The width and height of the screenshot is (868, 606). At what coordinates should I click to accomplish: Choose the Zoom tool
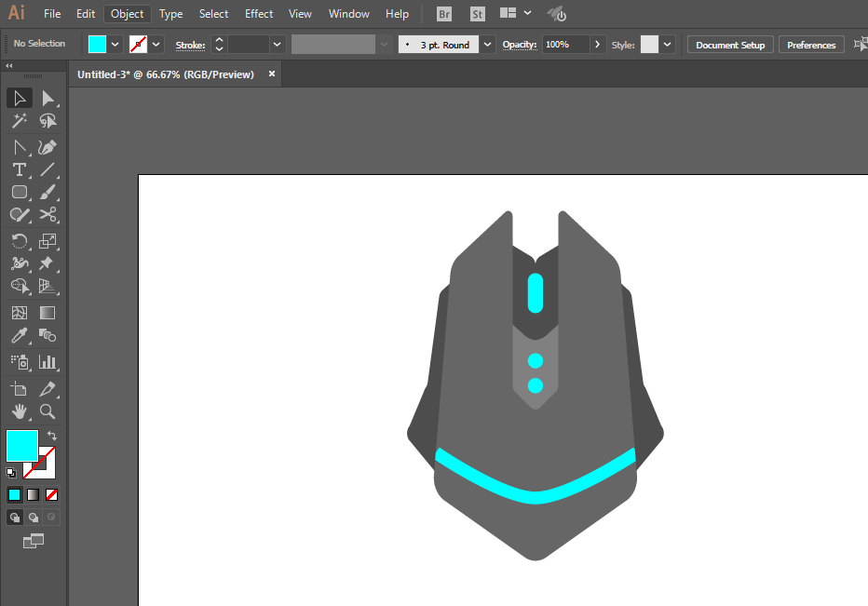pyautogui.click(x=47, y=411)
